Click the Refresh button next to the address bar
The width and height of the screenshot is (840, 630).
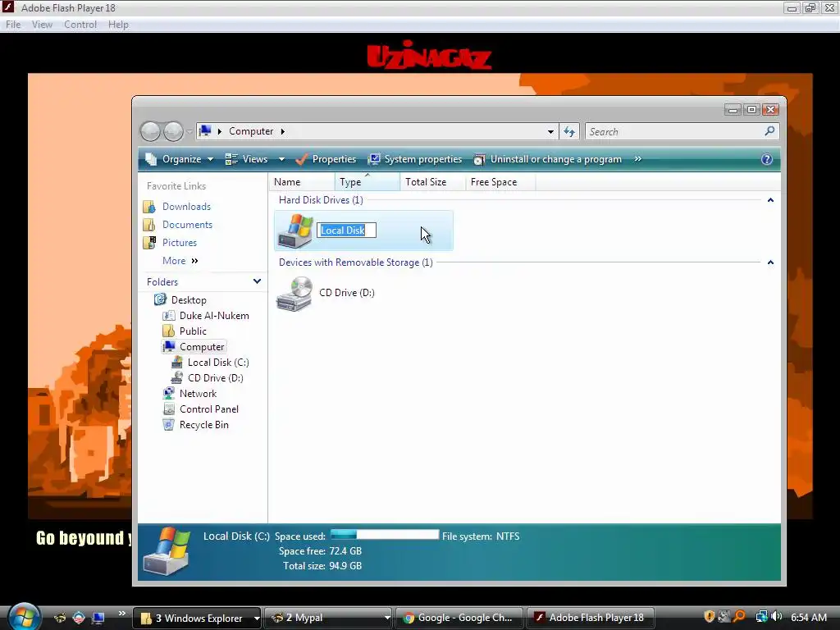click(569, 132)
